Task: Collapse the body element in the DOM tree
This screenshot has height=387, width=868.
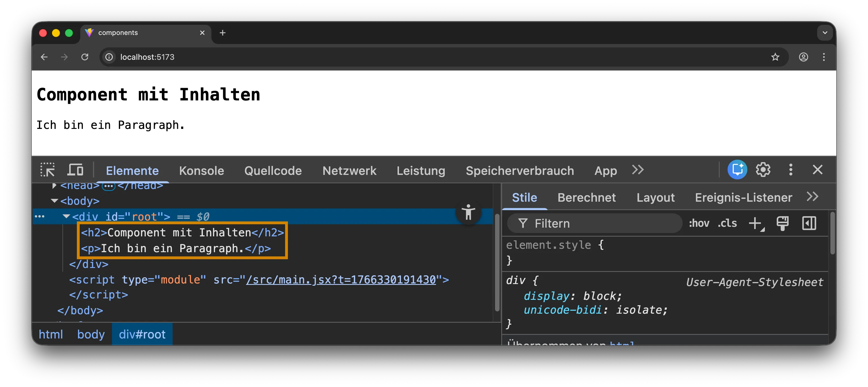Action: click(55, 201)
